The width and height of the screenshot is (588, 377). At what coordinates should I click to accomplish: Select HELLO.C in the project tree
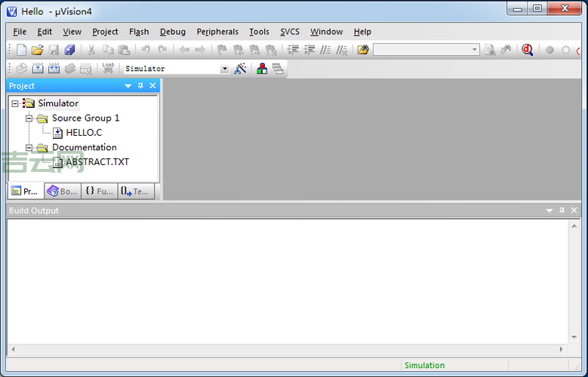pyautogui.click(x=83, y=133)
